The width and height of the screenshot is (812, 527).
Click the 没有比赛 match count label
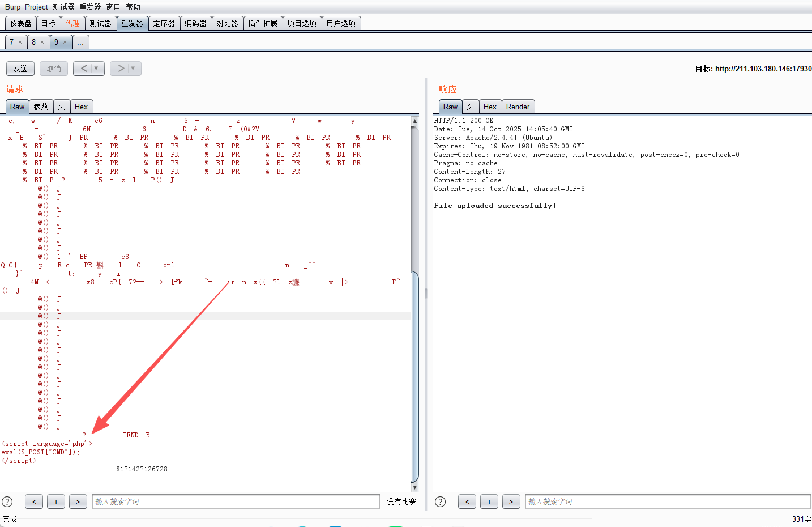(401, 501)
